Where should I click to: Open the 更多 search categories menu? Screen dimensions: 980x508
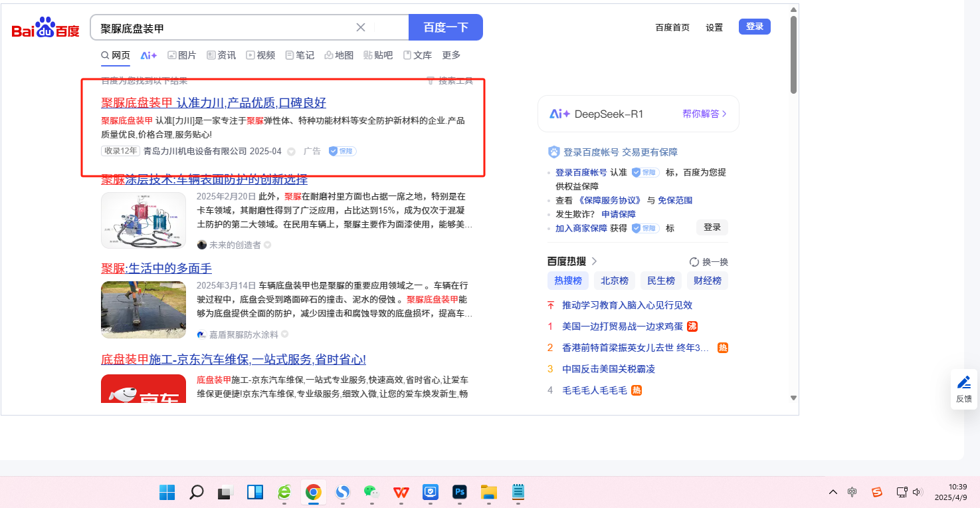click(x=451, y=55)
